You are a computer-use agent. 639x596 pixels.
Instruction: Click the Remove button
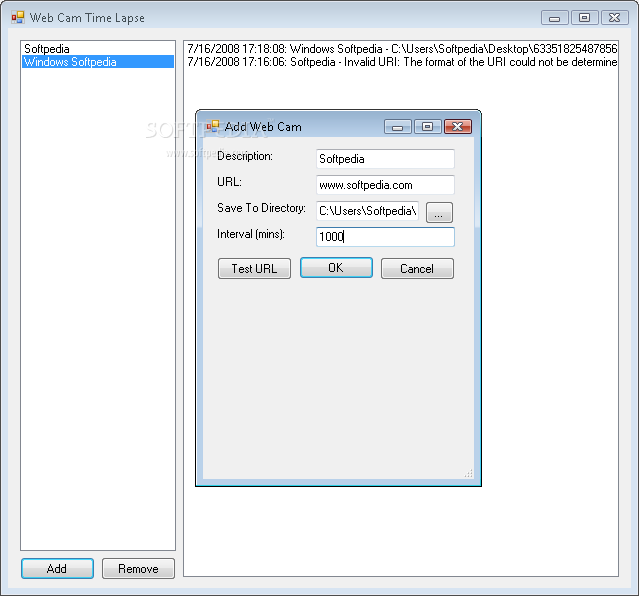tap(139, 569)
